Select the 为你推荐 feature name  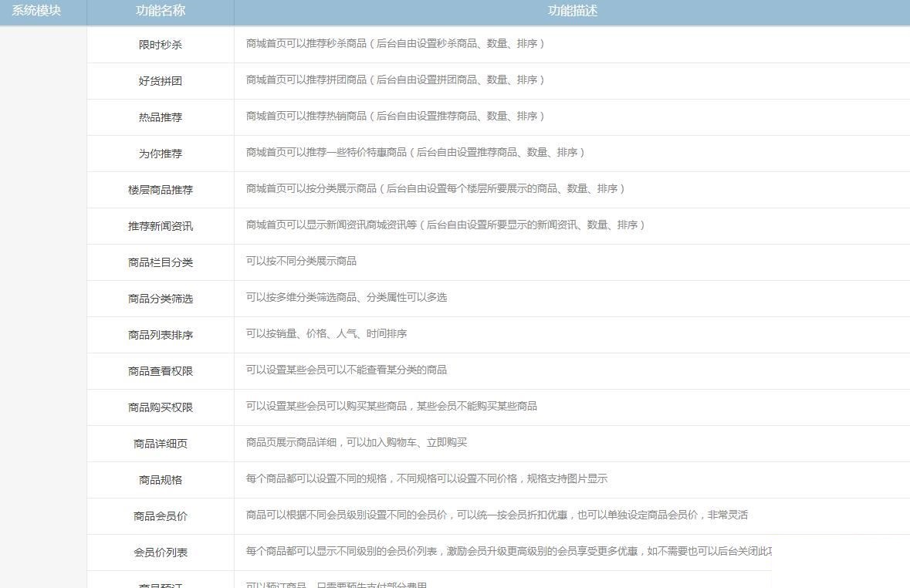[x=161, y=154]
